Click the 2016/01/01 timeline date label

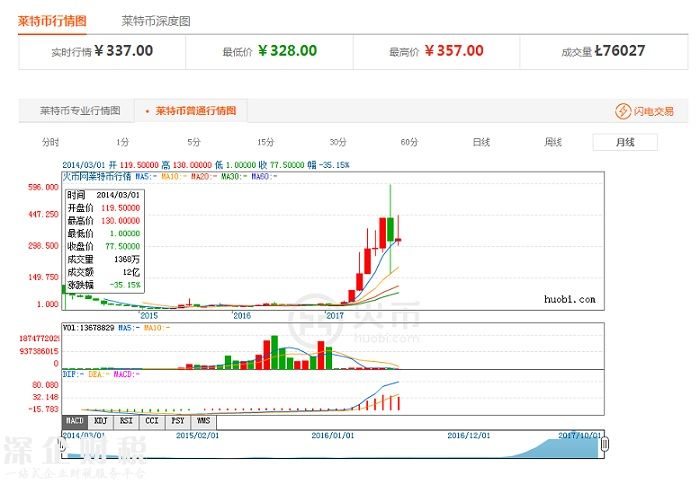click(x=333, y=435)
